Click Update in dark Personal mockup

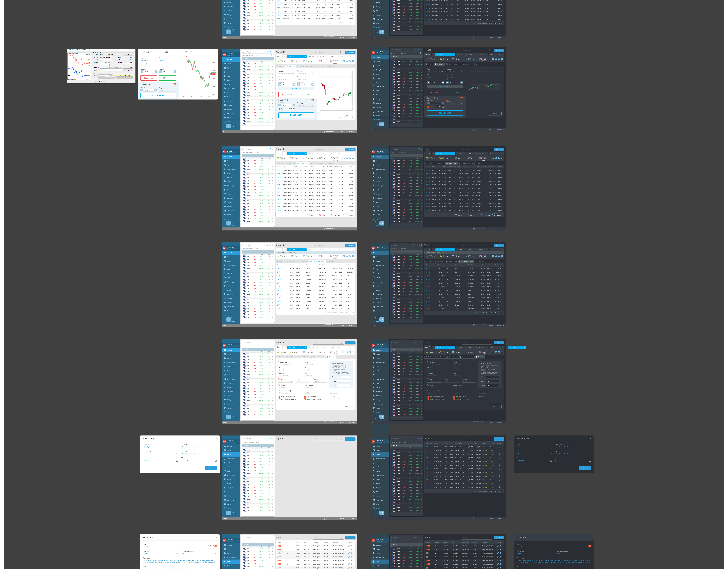[495, 406]
